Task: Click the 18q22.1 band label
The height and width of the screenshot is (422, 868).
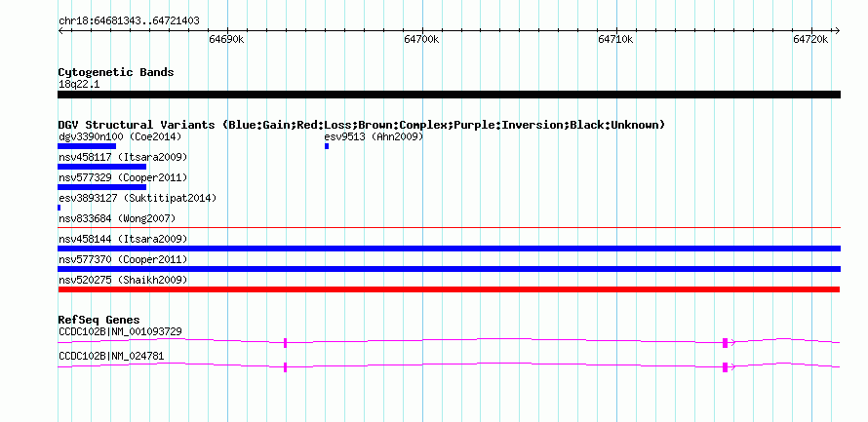Action: point(79,85)
